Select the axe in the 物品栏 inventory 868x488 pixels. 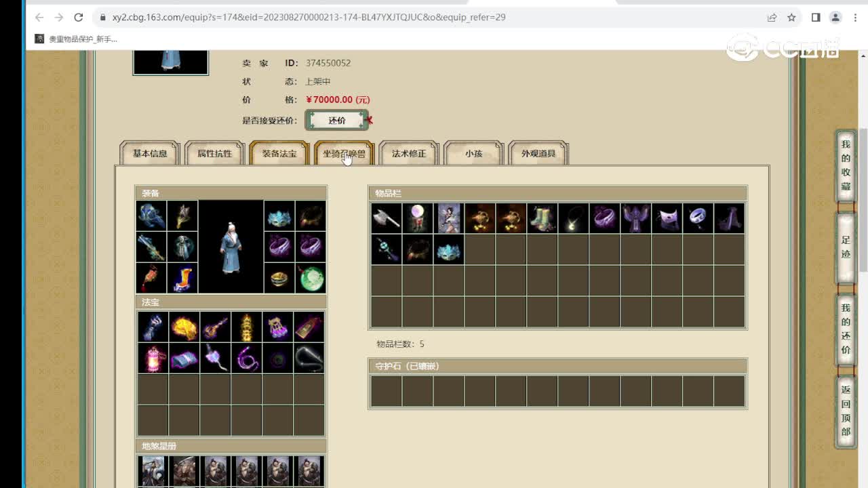coord(387,218)
